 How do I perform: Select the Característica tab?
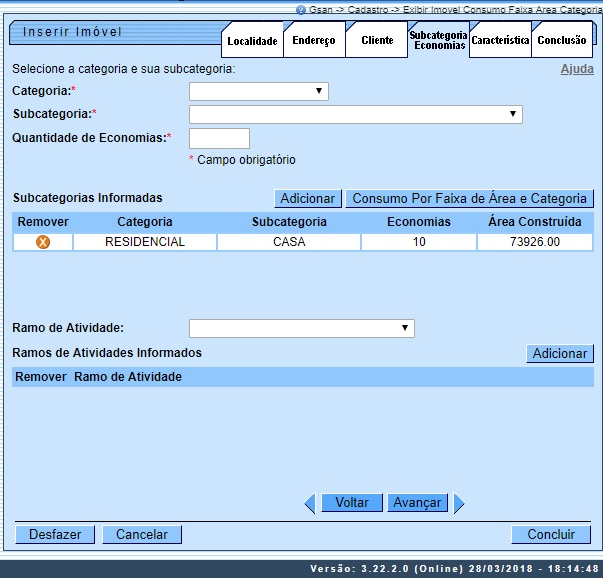[499, 41]
